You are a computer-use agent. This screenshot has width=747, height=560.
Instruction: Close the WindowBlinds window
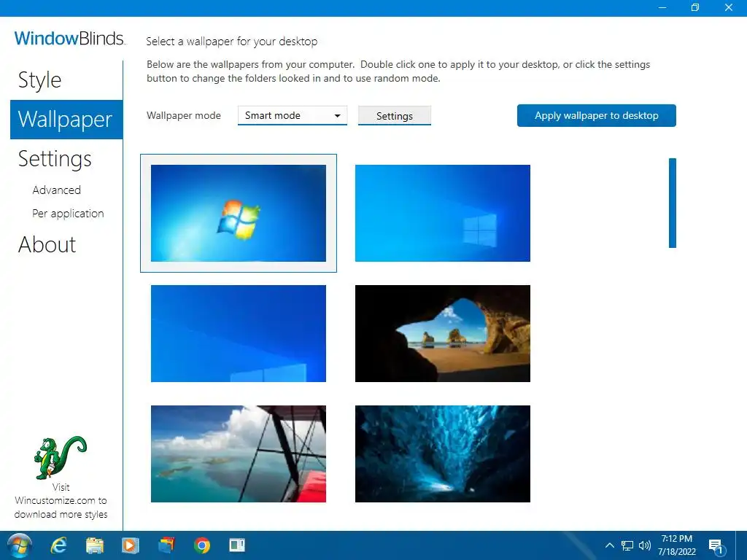pos(729,7)
